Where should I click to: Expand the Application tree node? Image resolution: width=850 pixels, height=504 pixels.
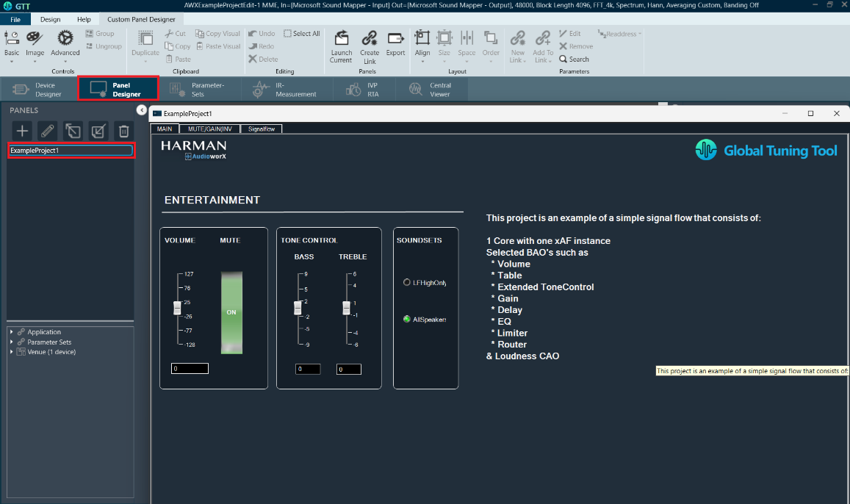11,331
